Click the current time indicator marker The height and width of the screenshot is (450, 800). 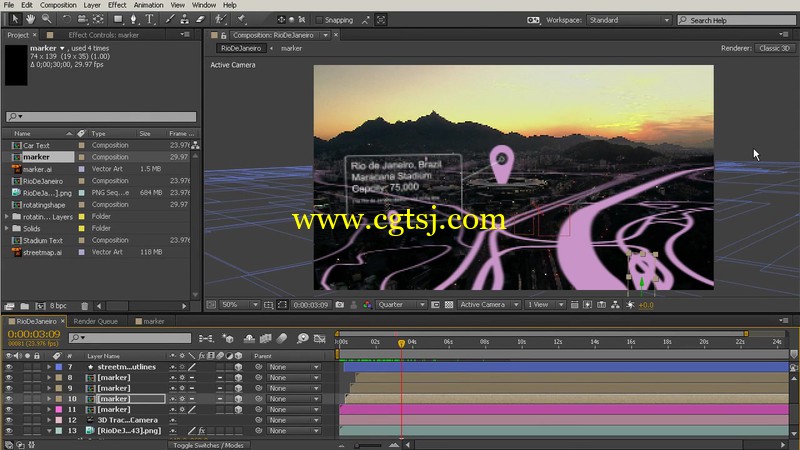click(x=402, y=343)
